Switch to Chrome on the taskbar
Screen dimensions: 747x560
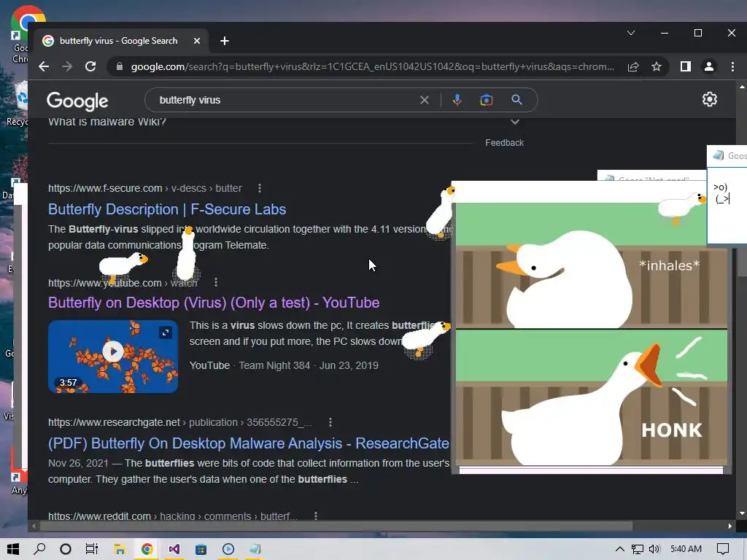pos(147,549)
